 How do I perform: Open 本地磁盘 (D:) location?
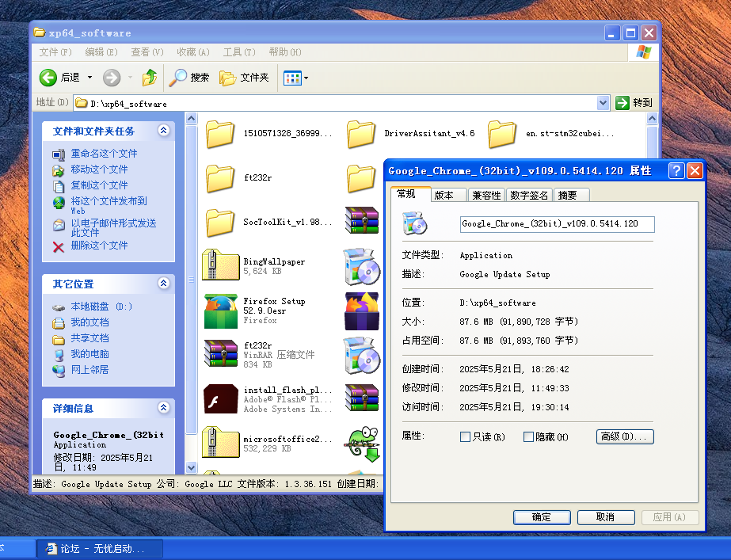101,307
